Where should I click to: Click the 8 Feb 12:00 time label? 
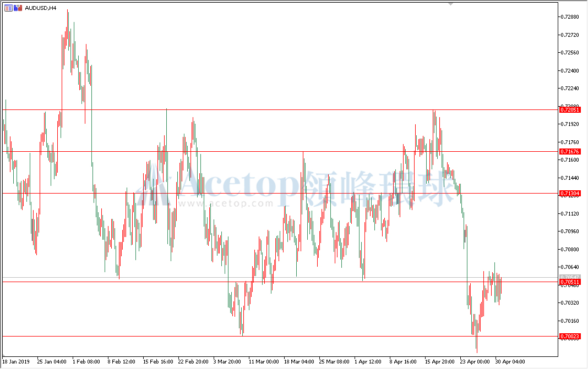[122, 361]
